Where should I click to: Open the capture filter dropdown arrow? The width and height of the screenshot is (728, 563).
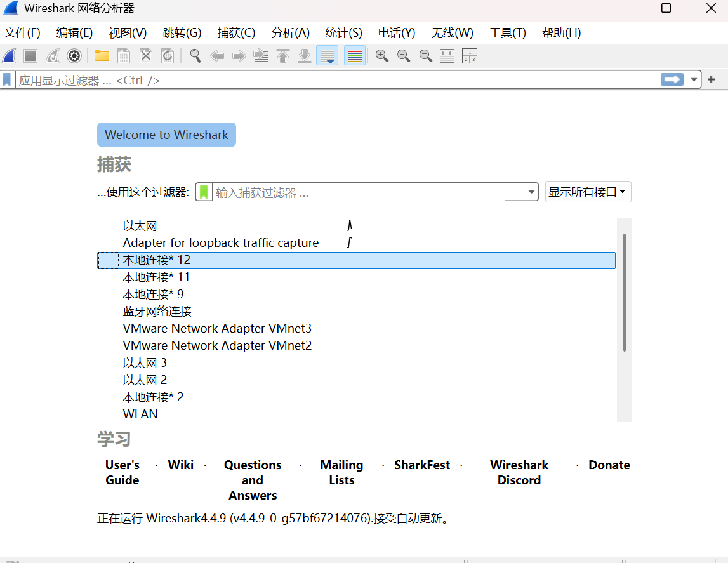[x=531, y=192]
